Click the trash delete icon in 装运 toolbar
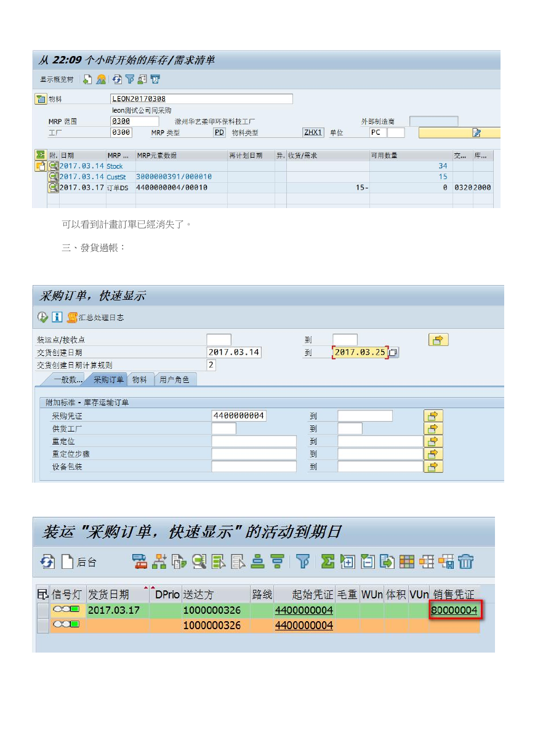Viewport: 535px width, 756px height. point(466,561)
